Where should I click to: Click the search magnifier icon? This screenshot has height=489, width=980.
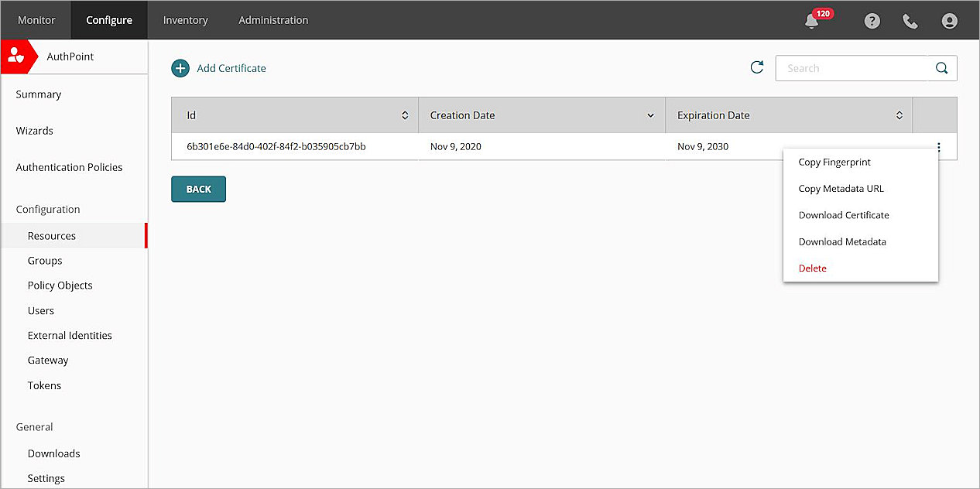click(941, 68)
